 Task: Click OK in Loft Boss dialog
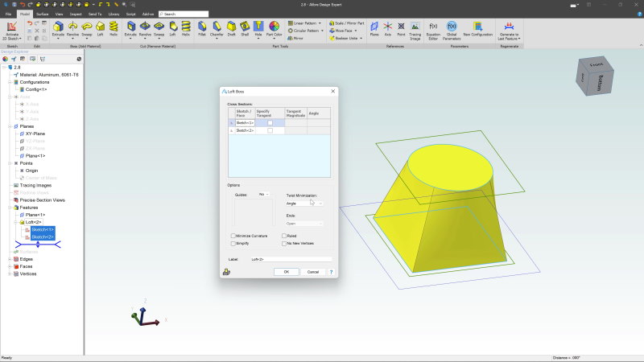coord(286,272)
